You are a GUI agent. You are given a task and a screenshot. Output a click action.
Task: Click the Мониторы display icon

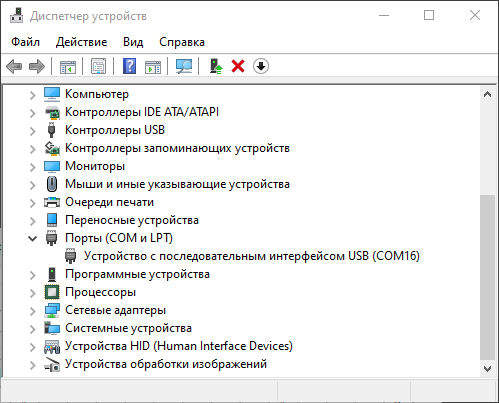pyautogui.click(x=52, y=166)
